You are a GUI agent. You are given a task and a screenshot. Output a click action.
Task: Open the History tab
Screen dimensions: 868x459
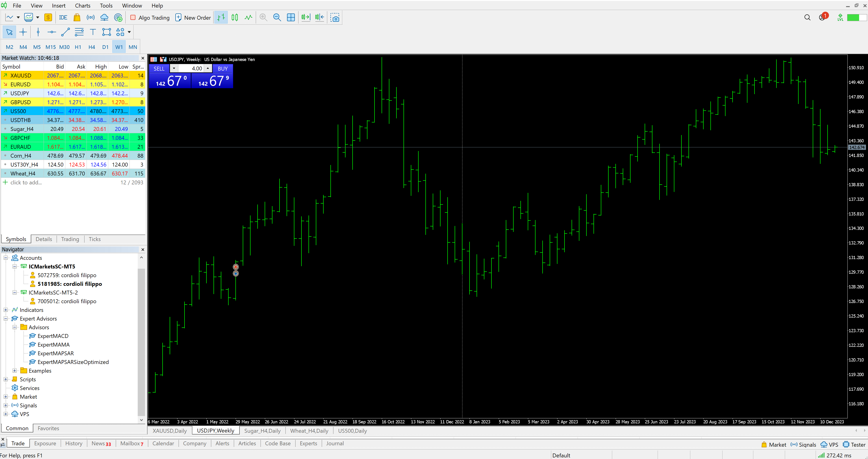point(74,443)
